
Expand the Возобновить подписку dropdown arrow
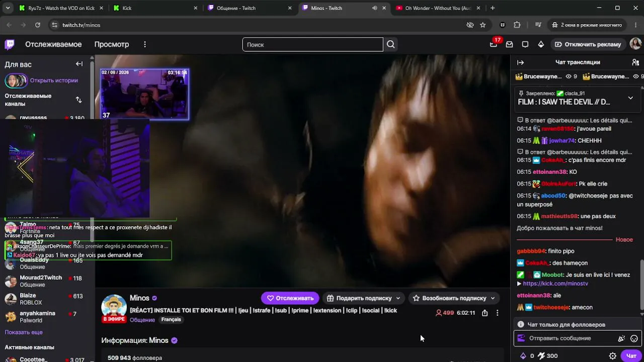point(493,298)
